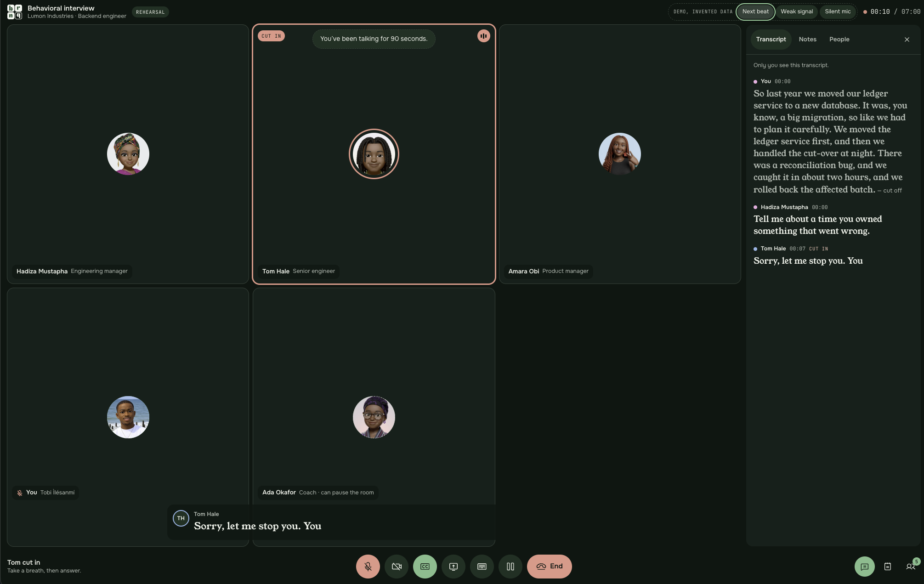Click 'Only you see this transcript.' note
Screen dimensions: 924x584
[x=791, y=65]
